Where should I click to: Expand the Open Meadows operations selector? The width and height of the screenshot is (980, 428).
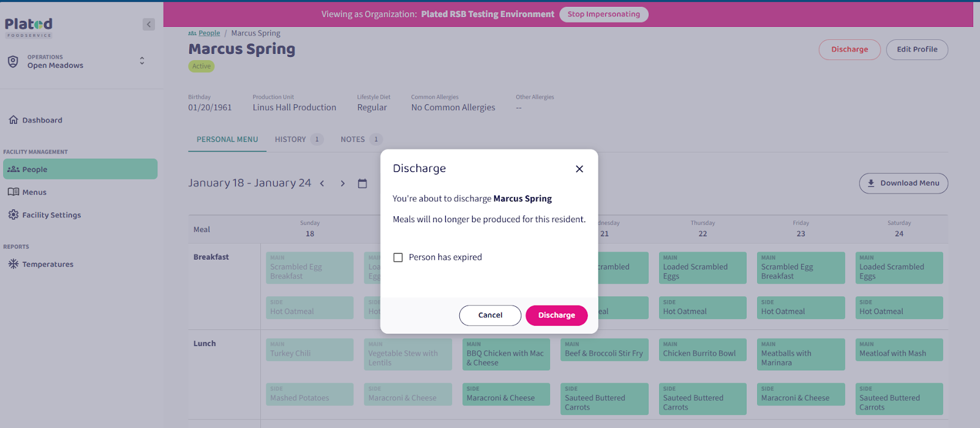142,61
